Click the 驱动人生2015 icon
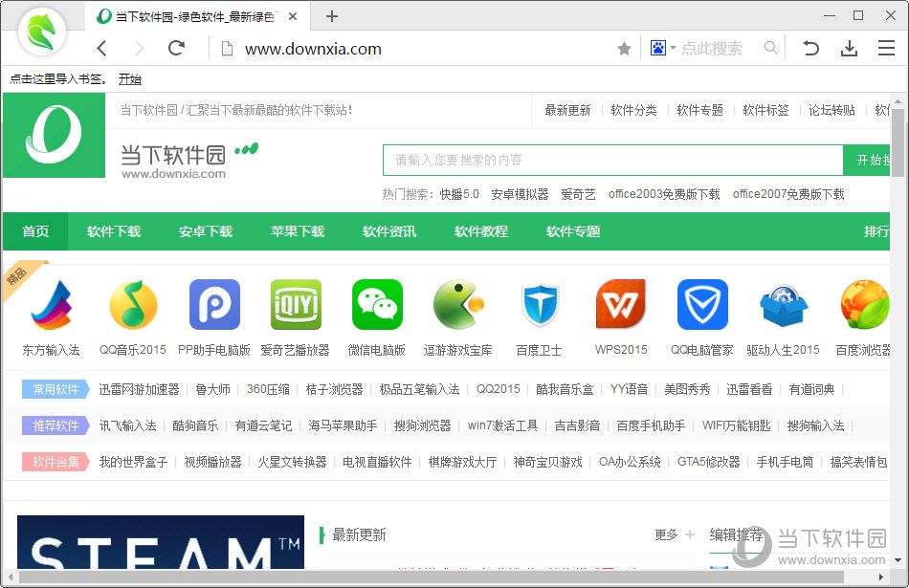Image resolution: width=909 pixels, height=588 pixels. click(784, 306)
